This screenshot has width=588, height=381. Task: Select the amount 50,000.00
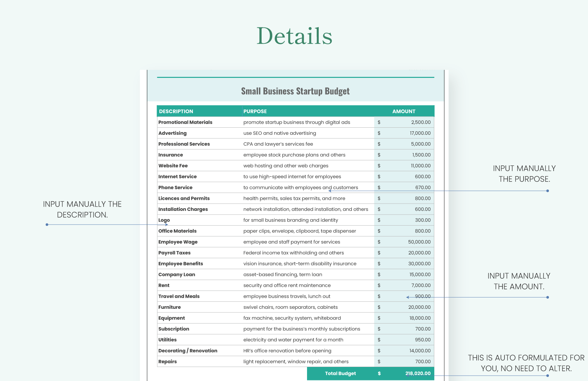tap(419, 242)
